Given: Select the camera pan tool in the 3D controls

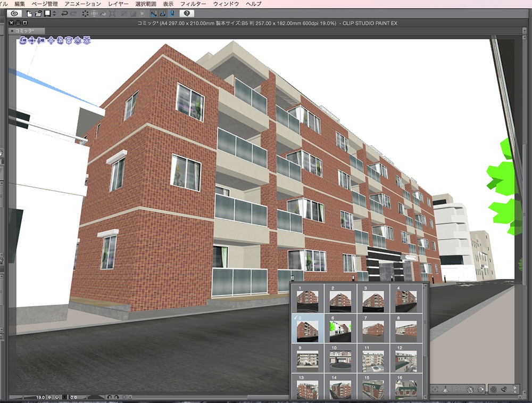Looking at the screenshot, I should (x=32, y=40).
